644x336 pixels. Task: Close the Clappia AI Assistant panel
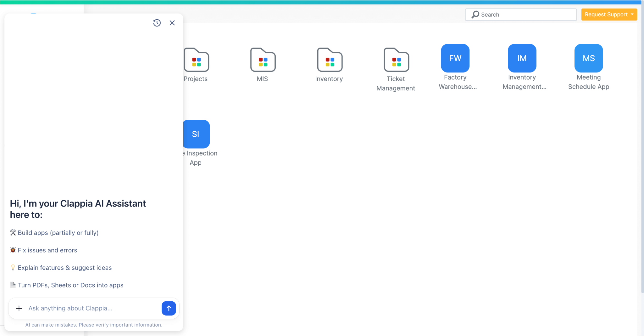point(172,23)
